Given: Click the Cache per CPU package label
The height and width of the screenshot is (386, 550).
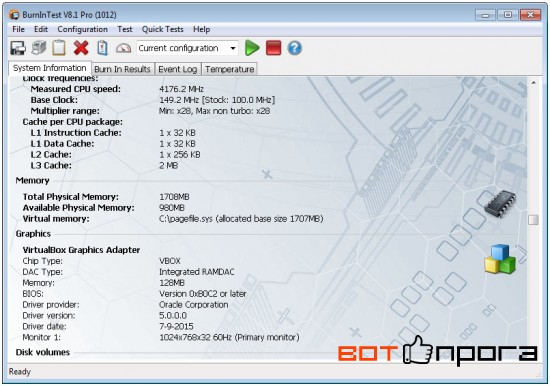Looking at the screenshot, I should pyautogui.click(x=73, y=122).
